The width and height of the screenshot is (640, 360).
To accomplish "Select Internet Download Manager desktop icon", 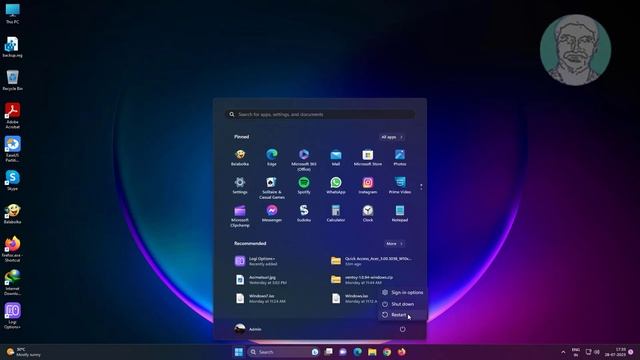I will pos(12,282).
